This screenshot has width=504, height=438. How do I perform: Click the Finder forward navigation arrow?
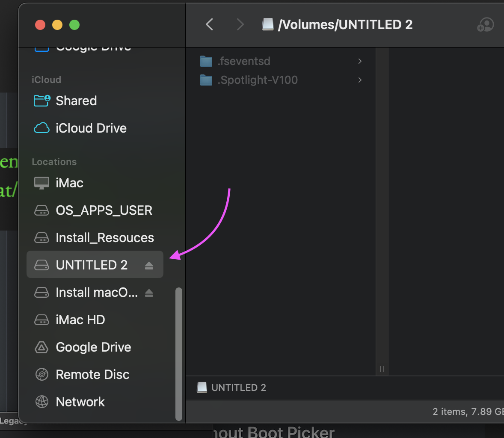(x=240, y=24)
